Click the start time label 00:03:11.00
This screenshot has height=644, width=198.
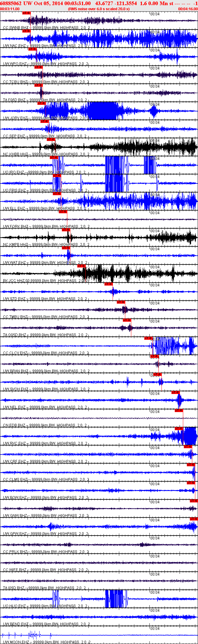pos(10,9)
